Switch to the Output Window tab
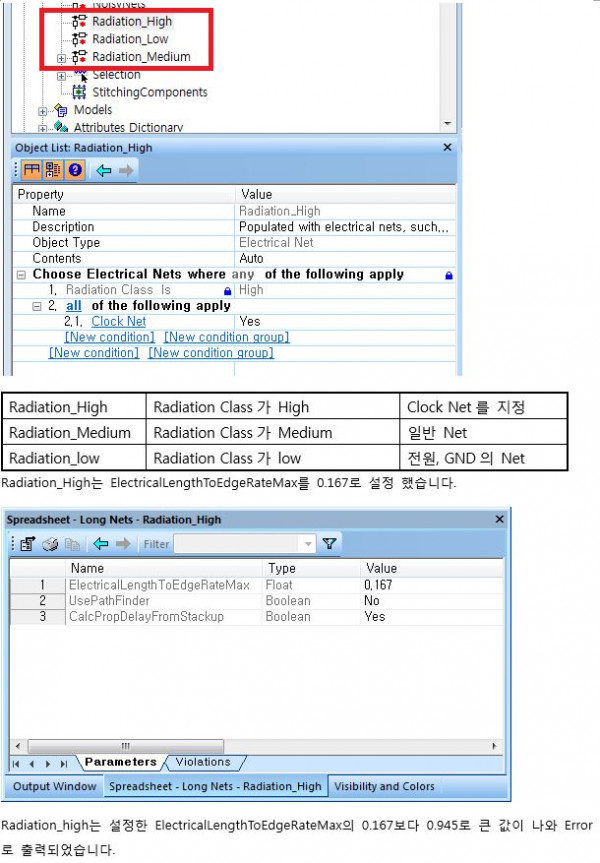This screenshot has width=600, height=863. coord(54,787)
